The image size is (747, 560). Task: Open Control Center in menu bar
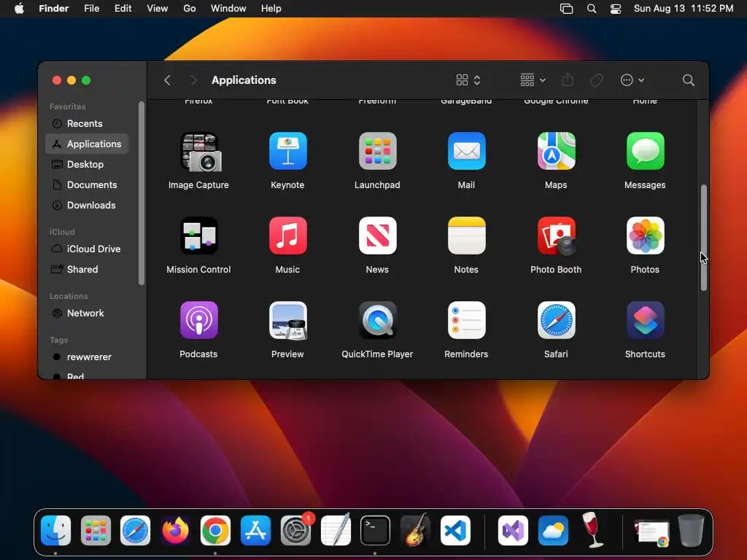616,9
